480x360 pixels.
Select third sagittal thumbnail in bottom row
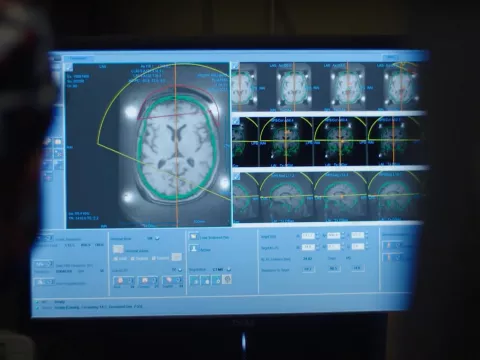click(x=340, y=197)
